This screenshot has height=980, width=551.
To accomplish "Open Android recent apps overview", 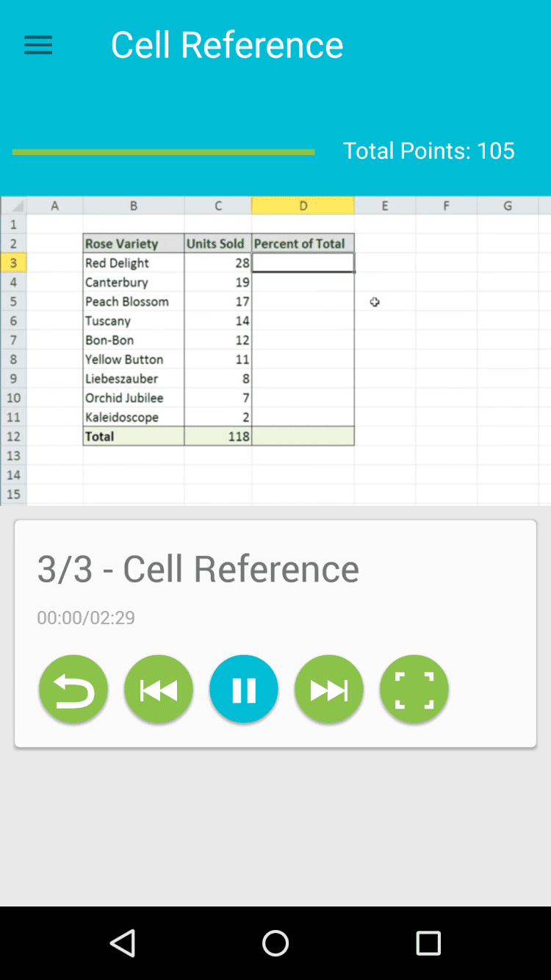I will 428,943.
